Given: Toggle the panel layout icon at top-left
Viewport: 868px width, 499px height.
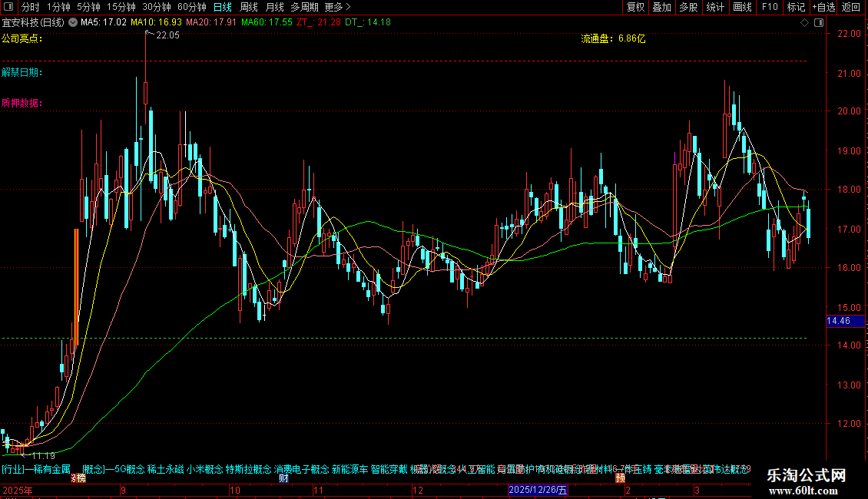Looking at the screenshot, I should coord(8,7).
